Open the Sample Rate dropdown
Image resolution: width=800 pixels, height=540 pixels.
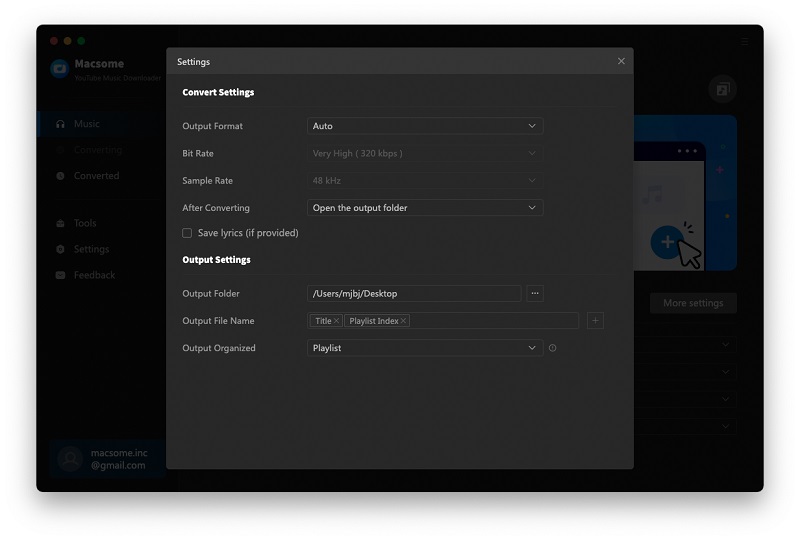[425, 181]
